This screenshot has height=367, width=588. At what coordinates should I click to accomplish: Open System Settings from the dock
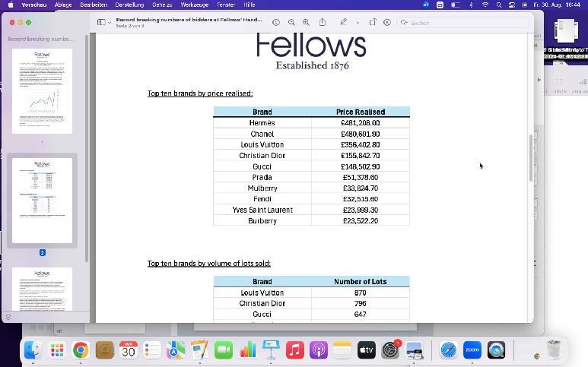pos(390,350)
